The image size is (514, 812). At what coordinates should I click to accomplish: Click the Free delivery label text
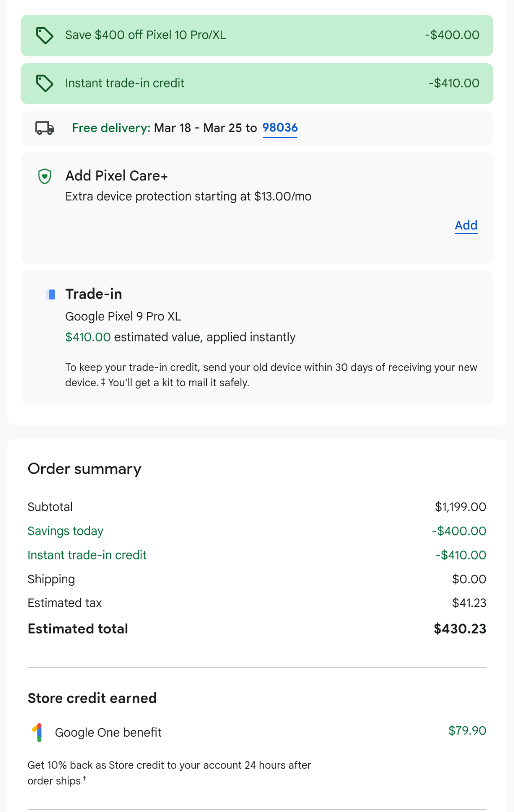(x=111, y=128)
